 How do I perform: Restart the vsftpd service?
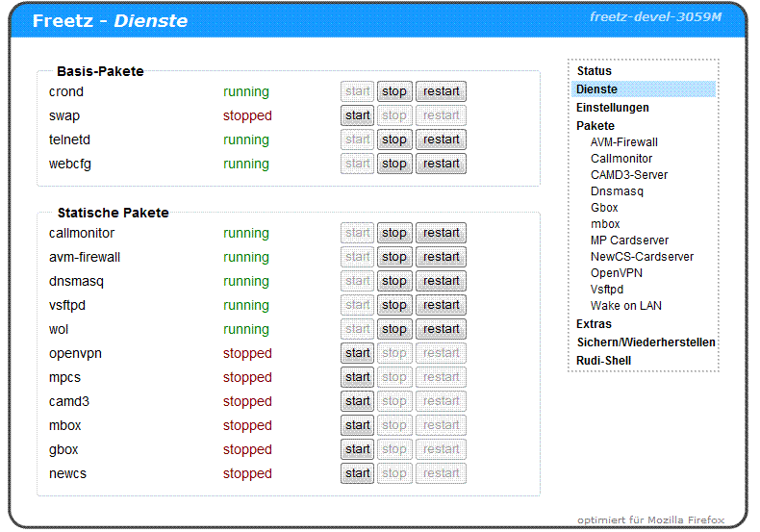click(x=441, y=306)
